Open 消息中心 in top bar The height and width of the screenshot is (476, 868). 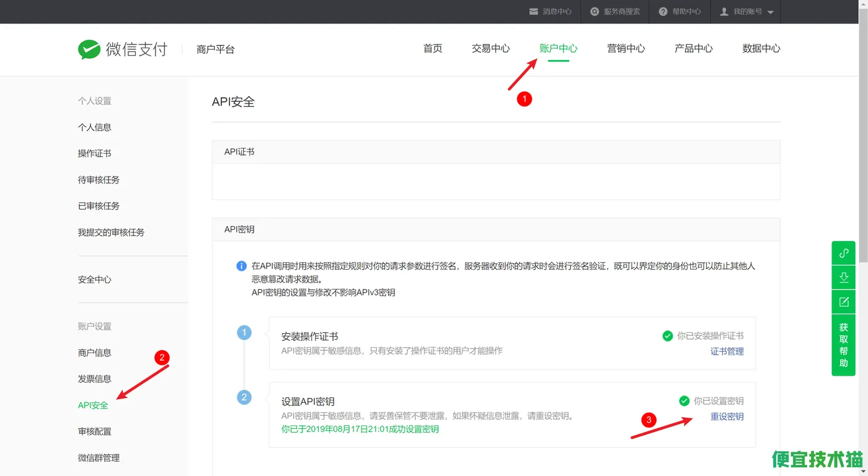[x=557, y=12]
